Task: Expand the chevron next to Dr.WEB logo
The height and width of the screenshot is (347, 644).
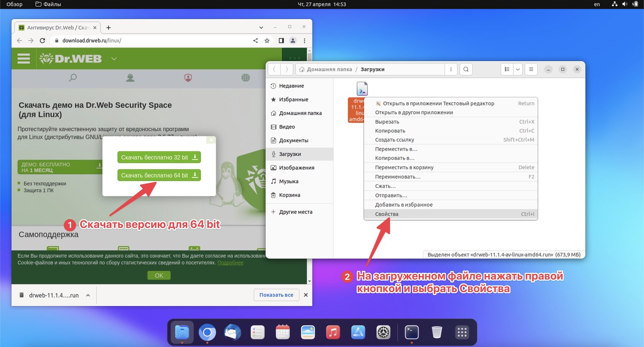Action: click(114, 59)
